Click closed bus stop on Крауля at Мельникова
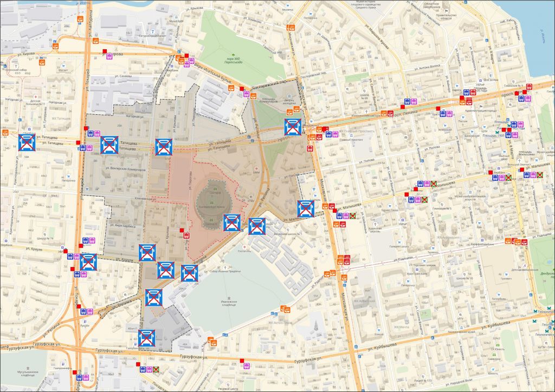555x392 pixels. 147,253
